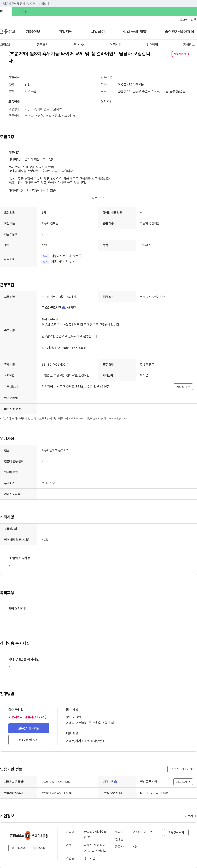This screenshot has width=197, height=868.
Task: Apply via 고용24 입사지원 button
Action: (x=29, y=729)
